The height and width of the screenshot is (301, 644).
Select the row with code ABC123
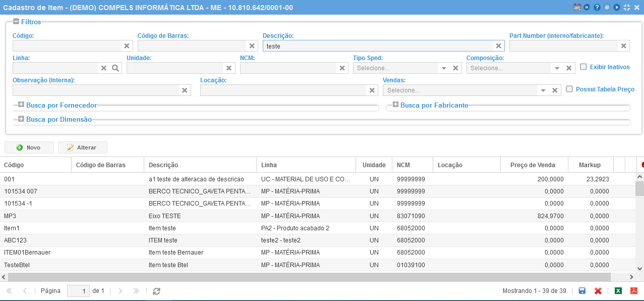[318, 240]
